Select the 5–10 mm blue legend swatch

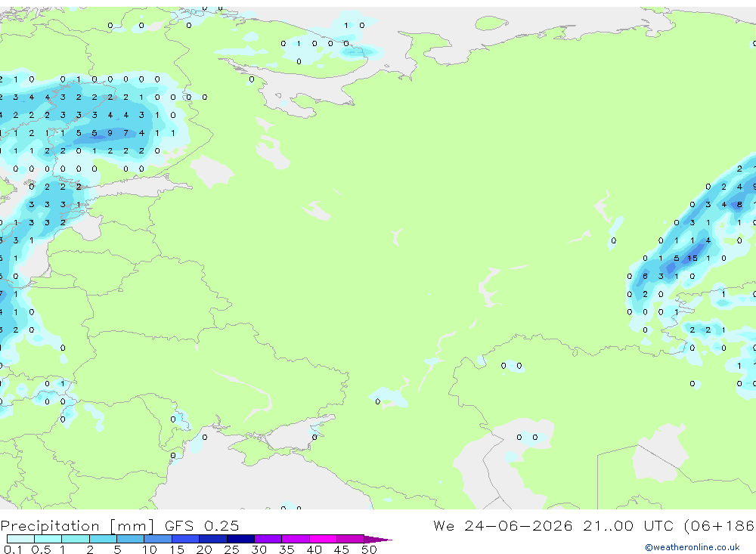point(130,539)
